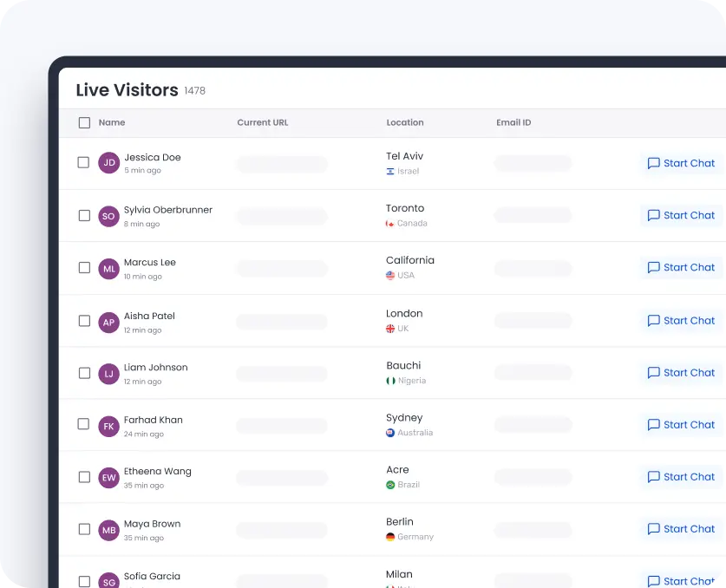Click the JD avatar of Jessica Doe
Viewport: 726px width, 588px height.
pos(108,163)
